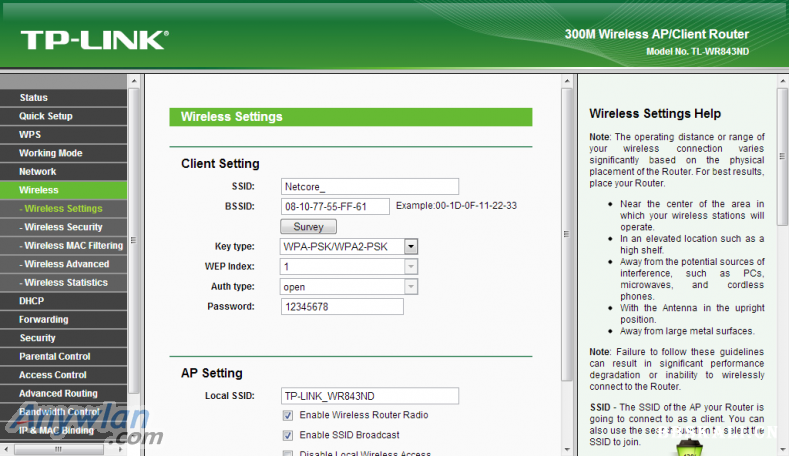This screenshot has height=456, width=789.
Task: Select Wireless Security submenu
Action: pos(63,227)
